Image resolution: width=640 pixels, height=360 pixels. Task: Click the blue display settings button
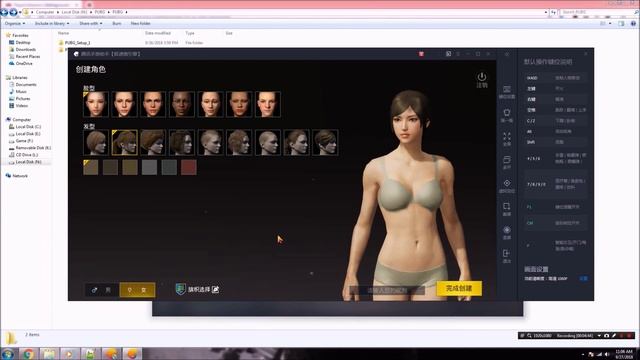(583, 278)
